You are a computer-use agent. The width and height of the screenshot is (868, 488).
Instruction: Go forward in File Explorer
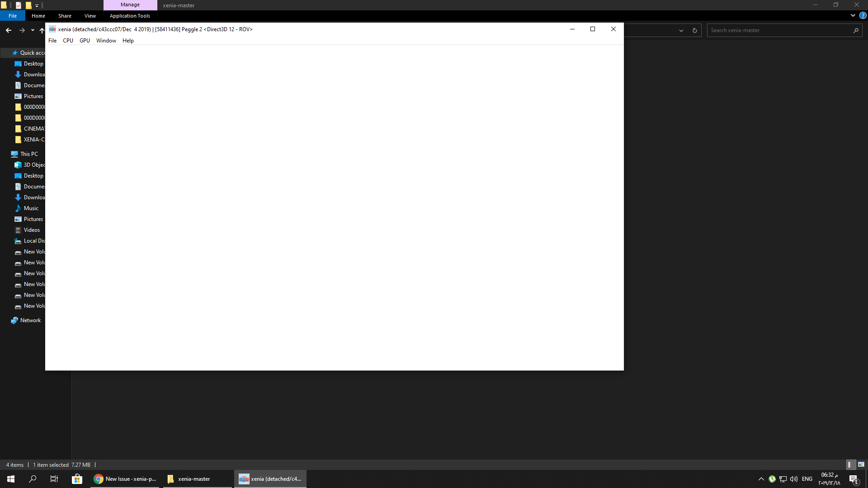click(22, 30)
